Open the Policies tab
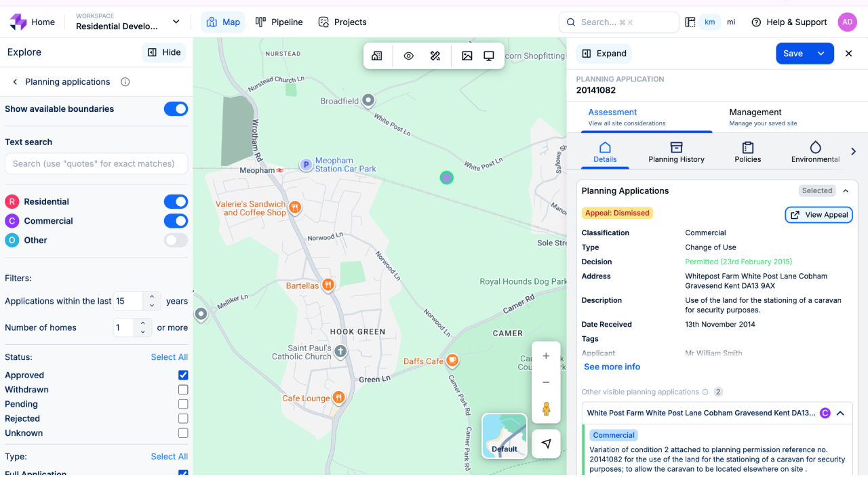Image resolution: width=868 pixels, height=488 pixels. (x=747, y=152)
